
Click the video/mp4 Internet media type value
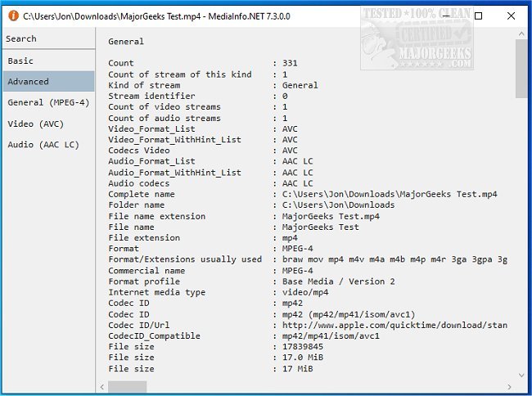pos(304,292)
